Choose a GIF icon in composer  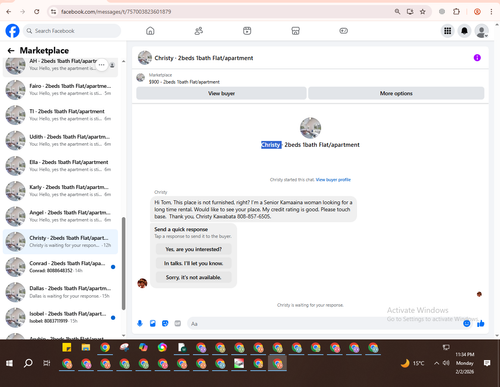[x=178, y=323]
